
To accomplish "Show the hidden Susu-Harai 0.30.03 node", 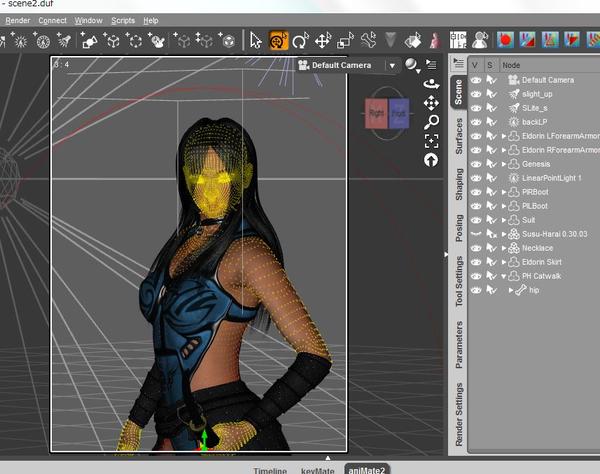I will (x=476, y=234).
